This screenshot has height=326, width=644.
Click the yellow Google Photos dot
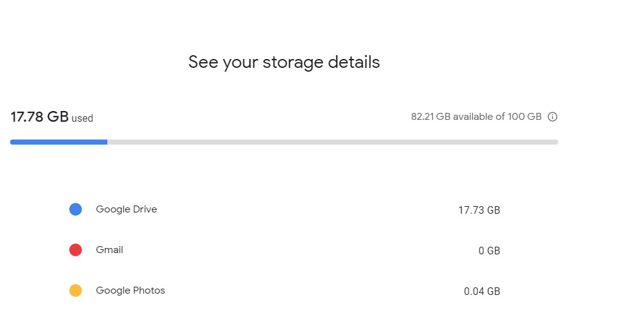pos(76,290)
